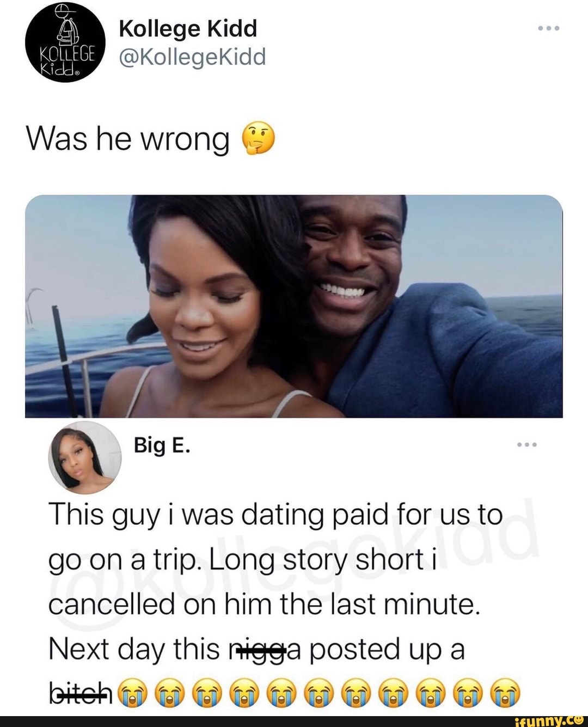The width and height of the screenshot is (588, 727).
Task: Click the last crying emoji in row
Action: point(506,694)
